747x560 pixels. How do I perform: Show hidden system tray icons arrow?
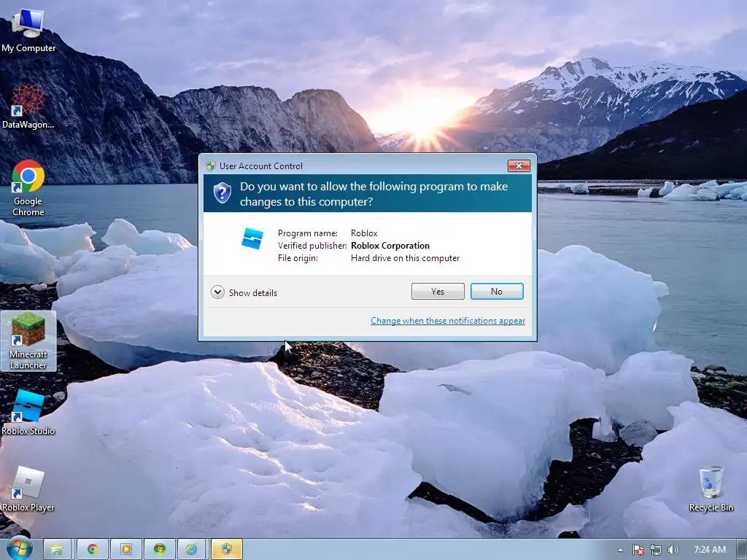(620, 550)
